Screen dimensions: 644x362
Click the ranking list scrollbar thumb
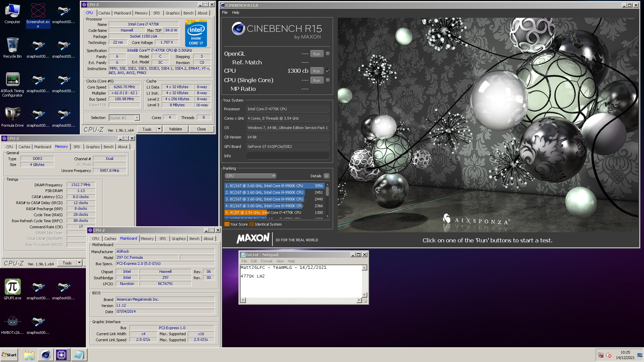point(327,191)
